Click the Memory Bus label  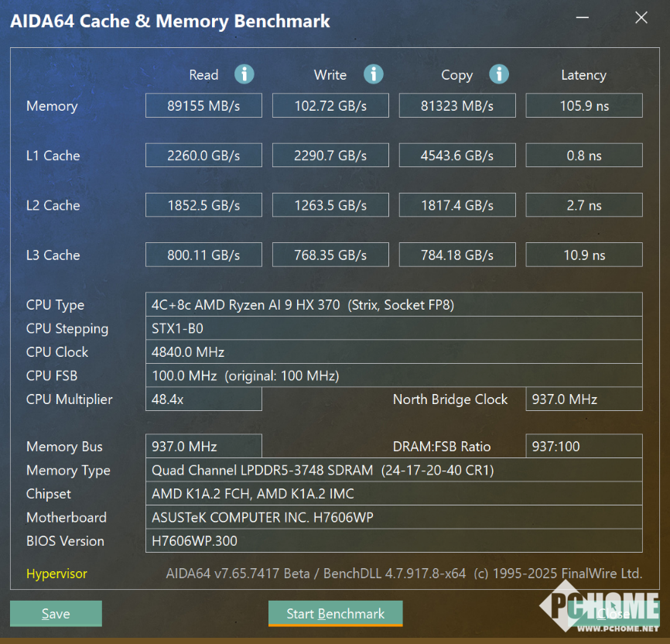(64, 447)
